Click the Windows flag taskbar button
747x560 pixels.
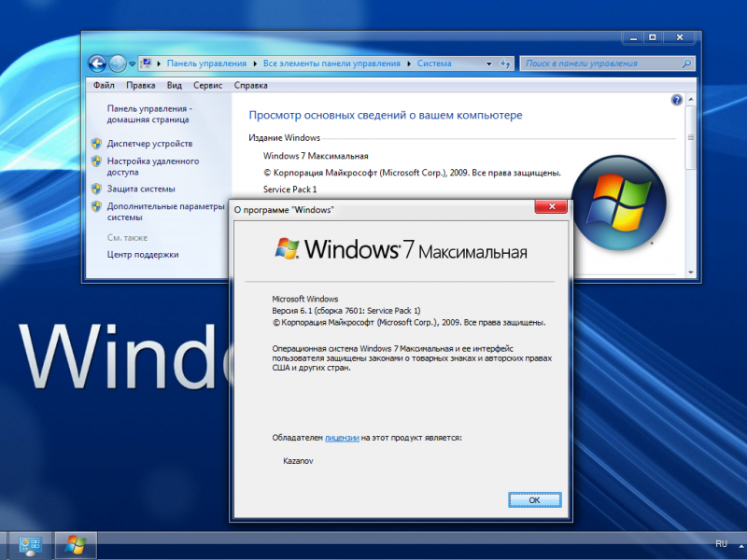[x=76, y=546]
